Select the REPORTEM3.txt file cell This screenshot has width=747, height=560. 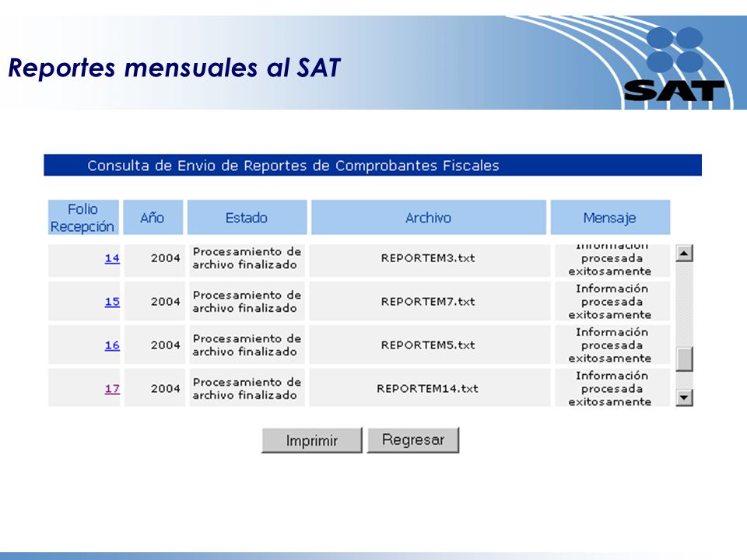[x=430, y=260]
